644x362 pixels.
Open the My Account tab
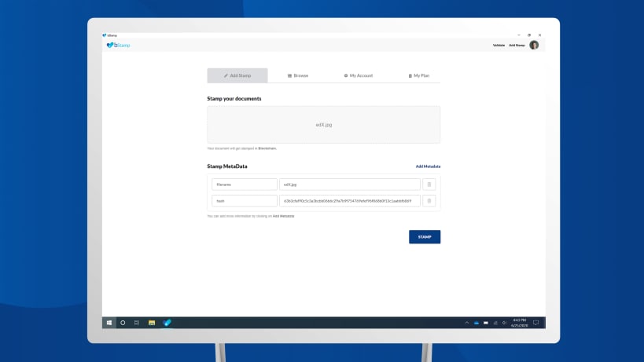[x=358, y=75]
